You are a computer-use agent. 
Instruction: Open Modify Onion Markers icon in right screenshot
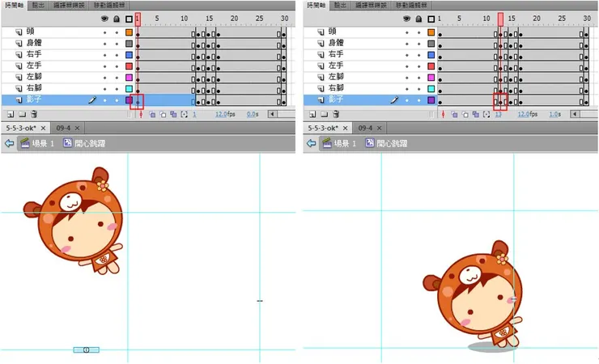[486, 114]
